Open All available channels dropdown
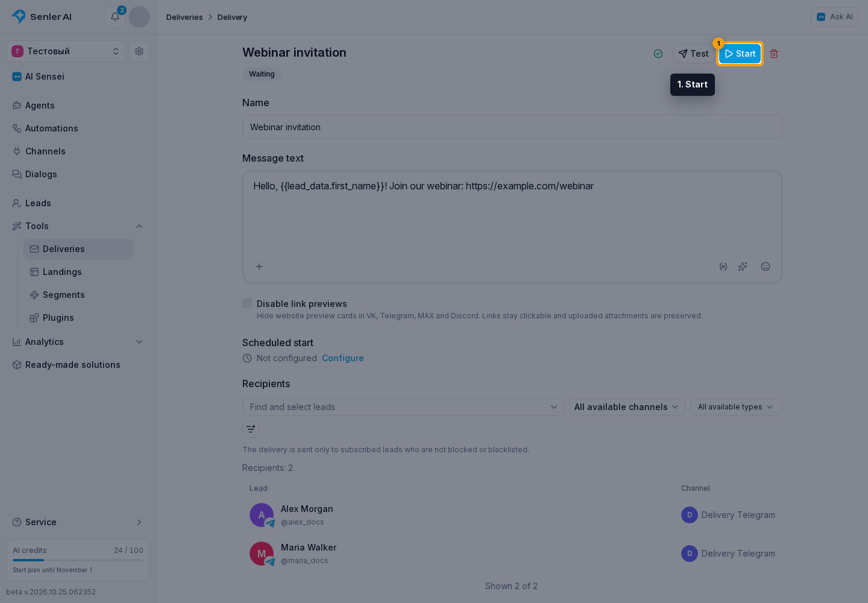The image size is (868, 603). coord(627,407)
